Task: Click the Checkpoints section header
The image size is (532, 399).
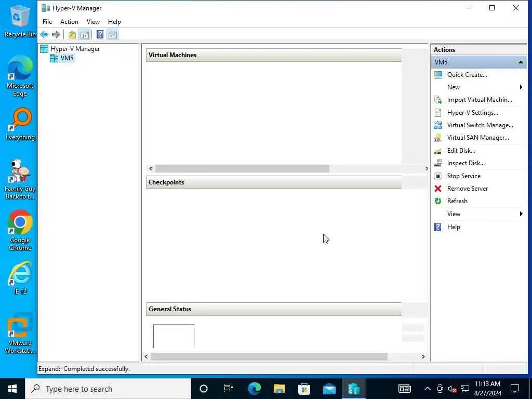Action: 274,182
